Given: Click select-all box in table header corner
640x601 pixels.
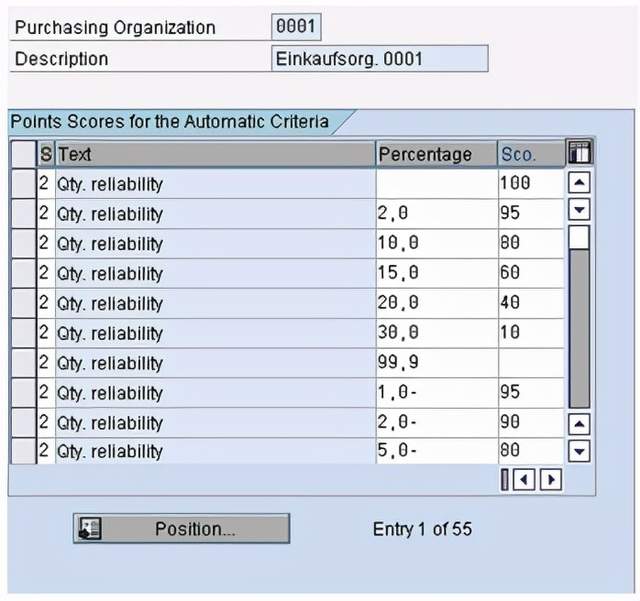Looking at the screenshot, I should (23, 154).
